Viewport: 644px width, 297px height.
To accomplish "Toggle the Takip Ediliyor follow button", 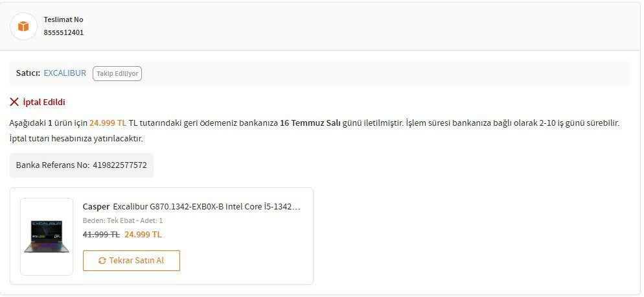I will (117, 74).
